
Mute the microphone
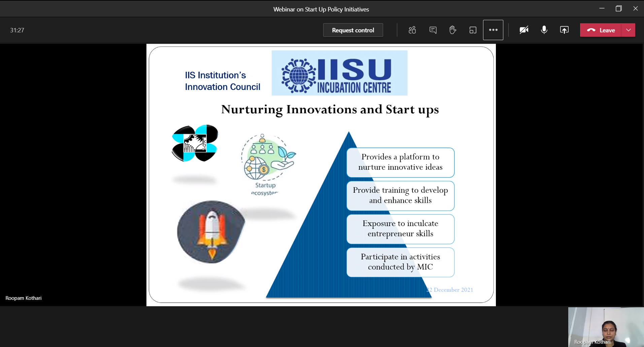pyautogui.click(x=544, y=30)
